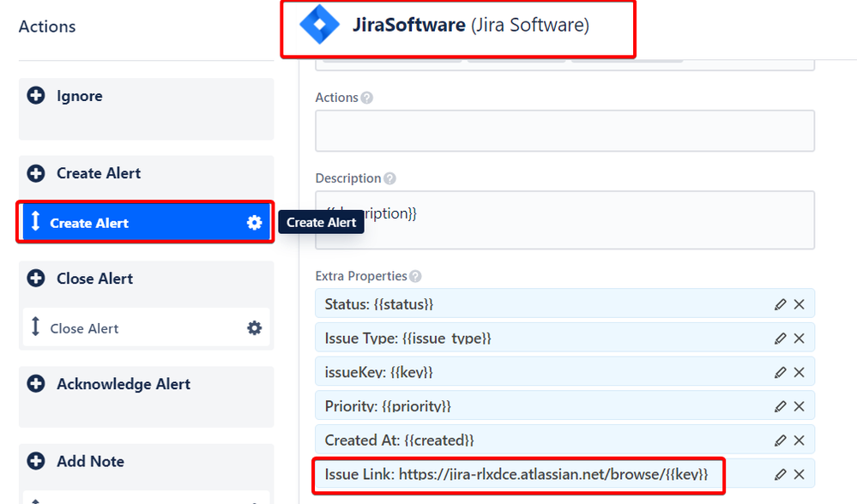The height and width of the screenshot is (504, 857).
Task: Show help for Description field
Action: [x=389, y=178]
